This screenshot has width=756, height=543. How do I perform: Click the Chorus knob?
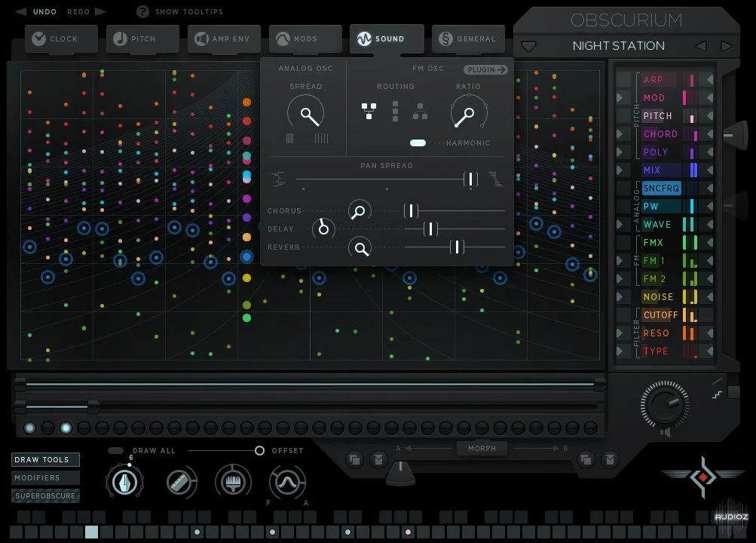point(360,210)
